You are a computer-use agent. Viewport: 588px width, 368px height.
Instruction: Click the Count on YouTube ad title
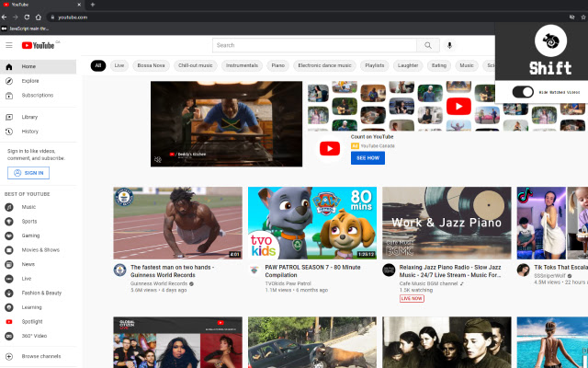[372, 137]
